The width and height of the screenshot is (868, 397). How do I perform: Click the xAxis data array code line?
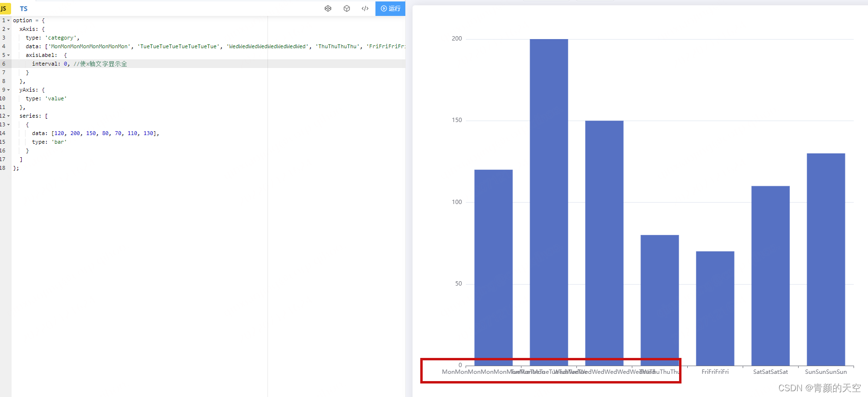(215, 46)
